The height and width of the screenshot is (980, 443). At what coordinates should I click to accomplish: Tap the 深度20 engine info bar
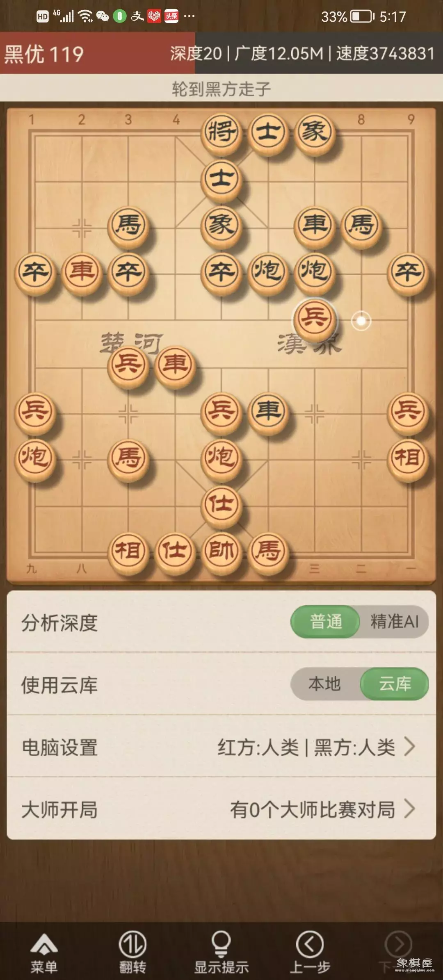click(302, 54)
